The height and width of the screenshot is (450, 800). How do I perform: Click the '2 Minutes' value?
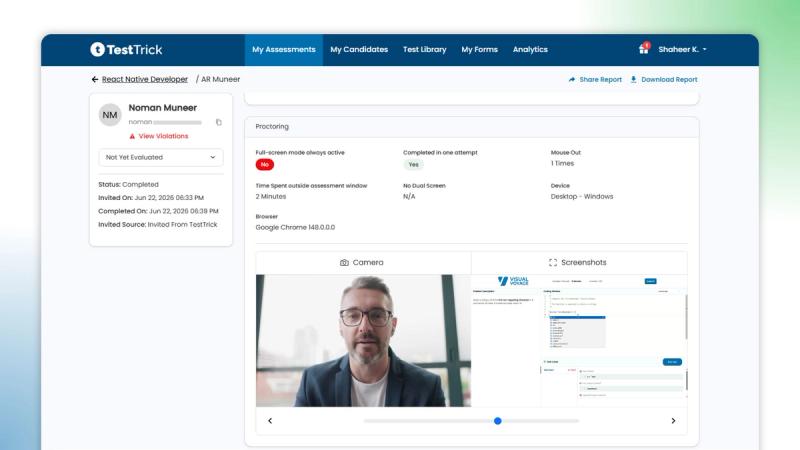(x=271, y=196)
